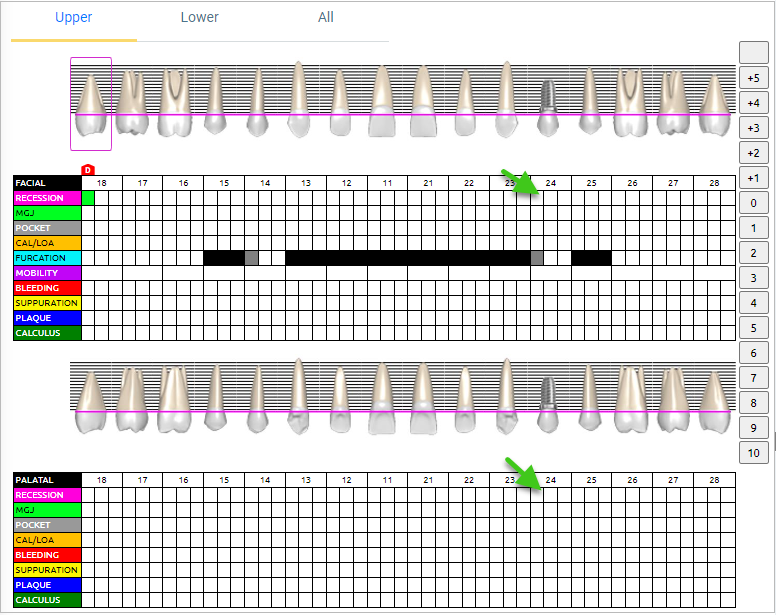
Task: Switch to the Lower tab
Action: 199,17
